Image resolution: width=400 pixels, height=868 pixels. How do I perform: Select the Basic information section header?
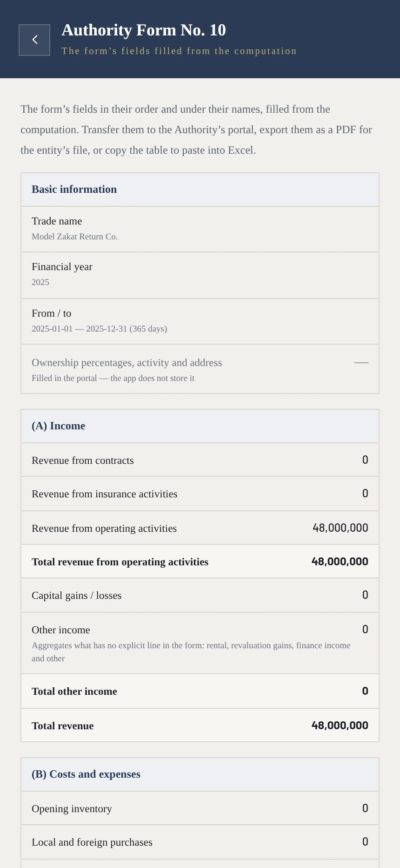tap(200, 190)
